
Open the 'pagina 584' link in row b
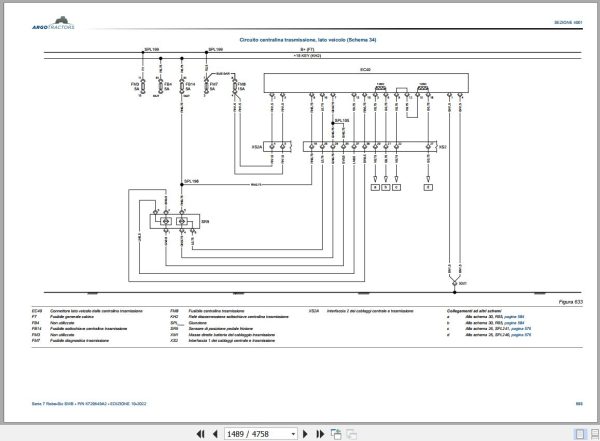coord(514,323)
